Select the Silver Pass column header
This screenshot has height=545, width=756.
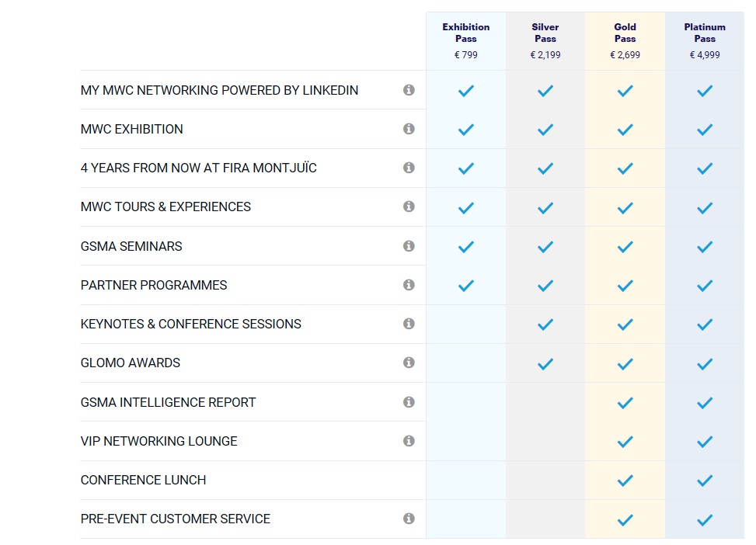click(x=545, y=40)
